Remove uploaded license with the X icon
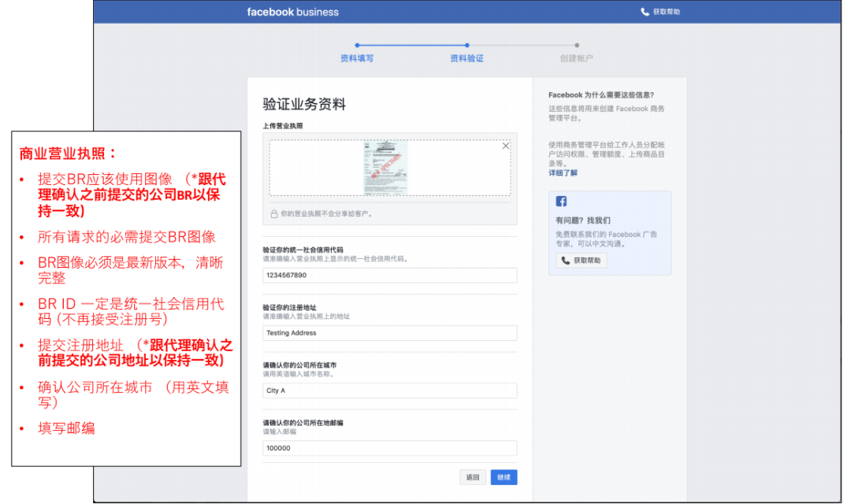This screenshot has height=504, width=851. click(x=506, y=146)
